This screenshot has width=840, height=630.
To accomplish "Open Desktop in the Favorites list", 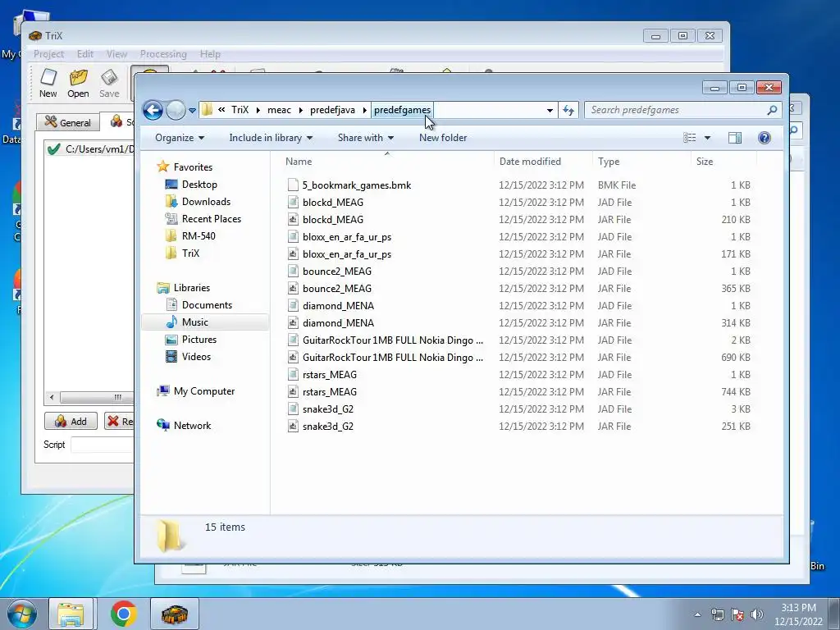I will (199, 185).
